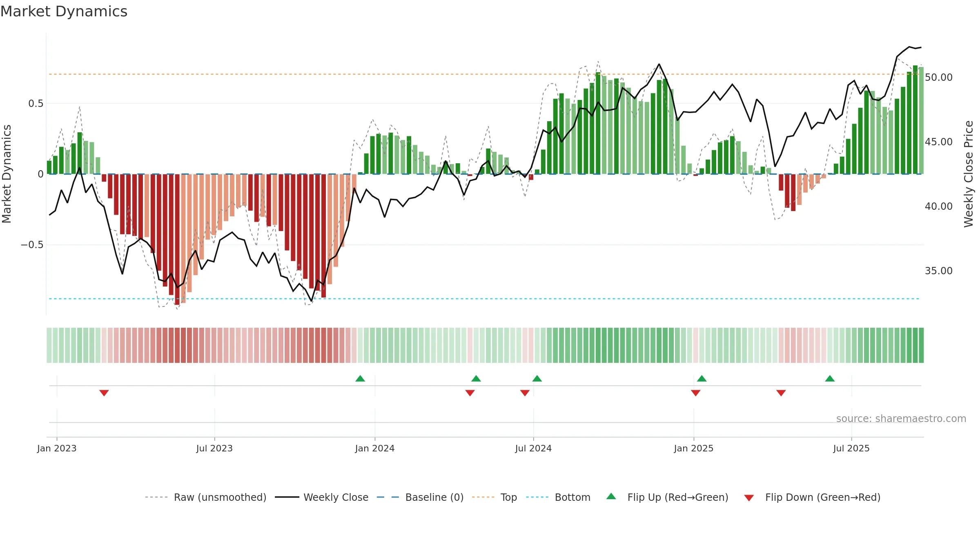The height and width of the screenshot is (551, 980).
Task: Select flip-up marker at Jul 2024
Action: point(537,378)
